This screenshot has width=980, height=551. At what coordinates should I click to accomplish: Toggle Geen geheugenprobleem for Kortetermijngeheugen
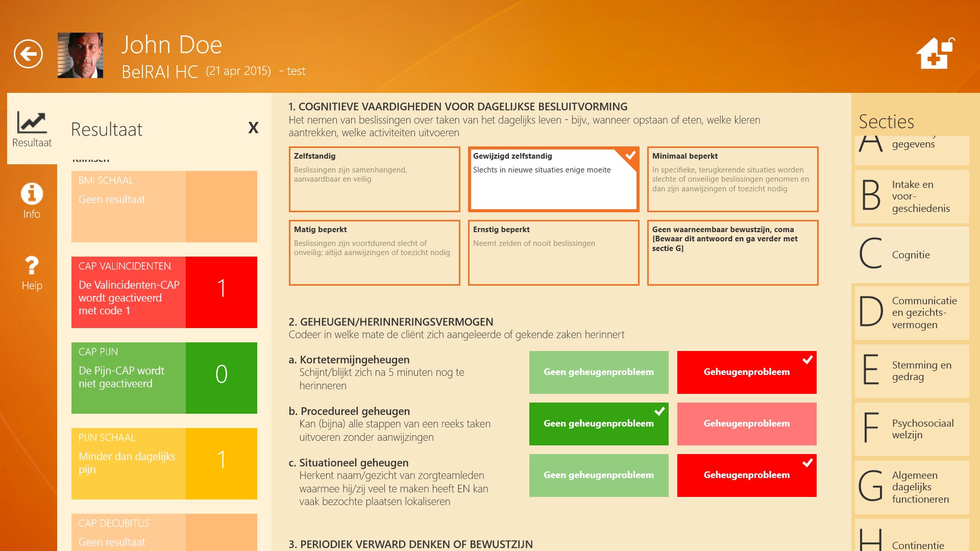coord(598,372)
